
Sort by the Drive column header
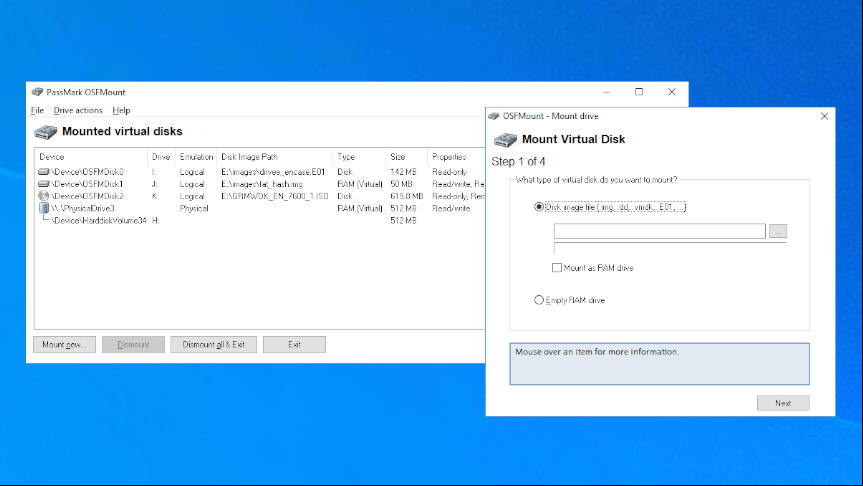161,157
